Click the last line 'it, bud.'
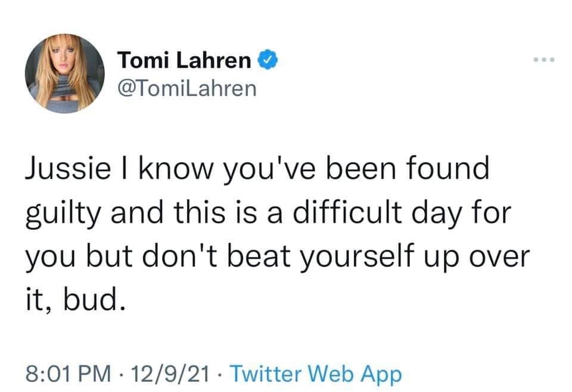Image resolution: width=572 pixels, height=392 pixels. click(x=75, y=300)
